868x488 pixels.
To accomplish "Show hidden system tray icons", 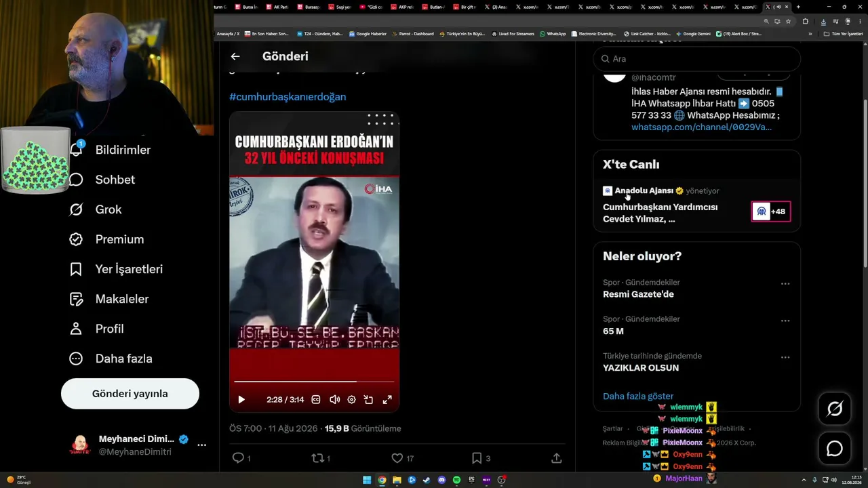I will (804, 480).
